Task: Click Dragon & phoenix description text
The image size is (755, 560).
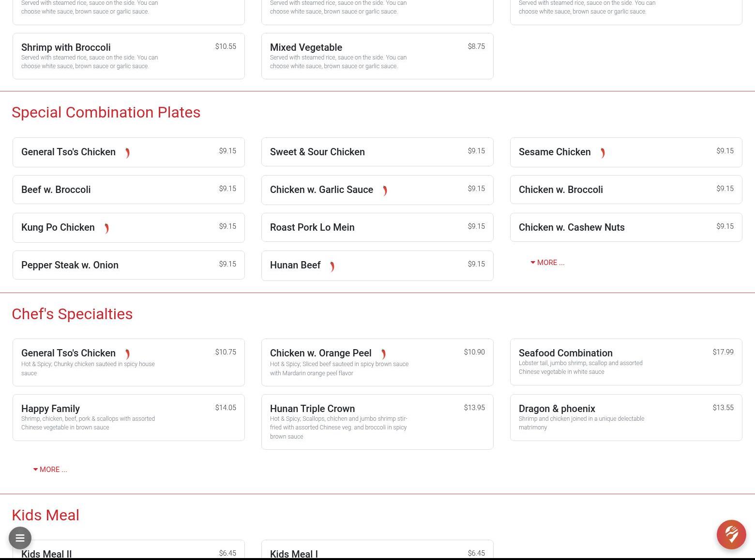Action: click(x=582, y=423)
